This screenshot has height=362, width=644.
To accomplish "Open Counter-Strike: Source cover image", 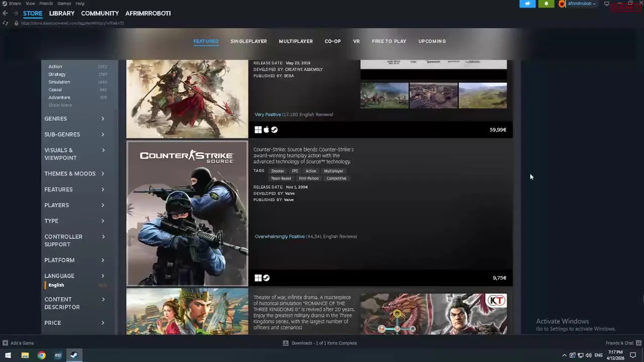I will (x=187, y=214).
